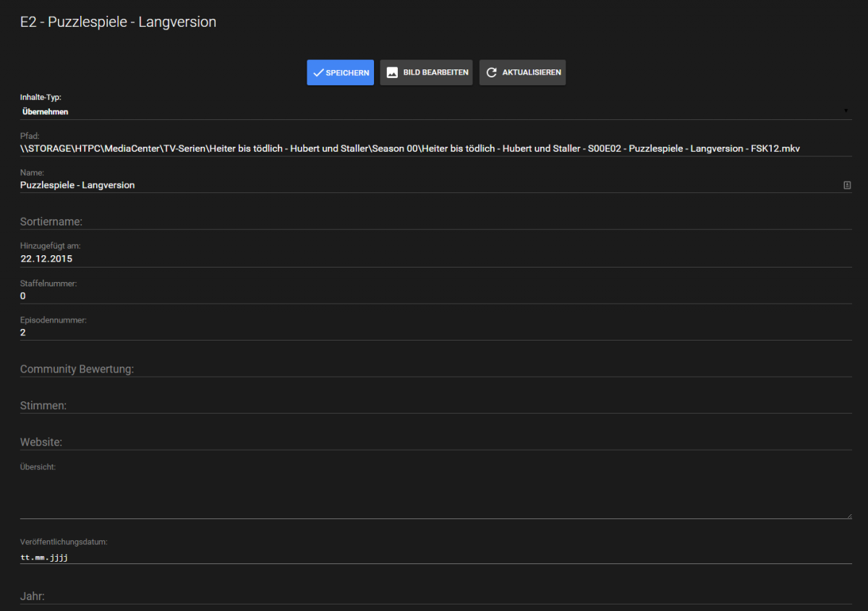Open the Bild bearbeiten image editor
Viewport: 868px width, 611px height.
[x=426, y=72]
